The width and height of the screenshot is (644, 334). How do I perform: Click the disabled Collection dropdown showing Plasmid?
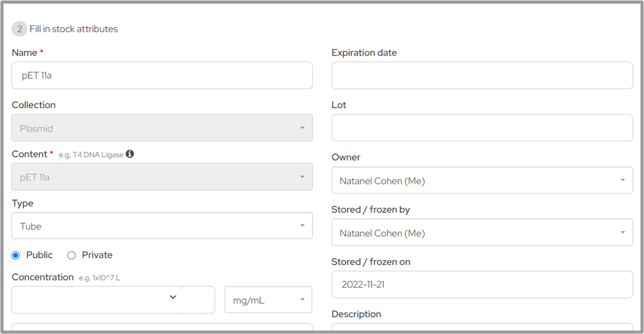tap(162, 128)
